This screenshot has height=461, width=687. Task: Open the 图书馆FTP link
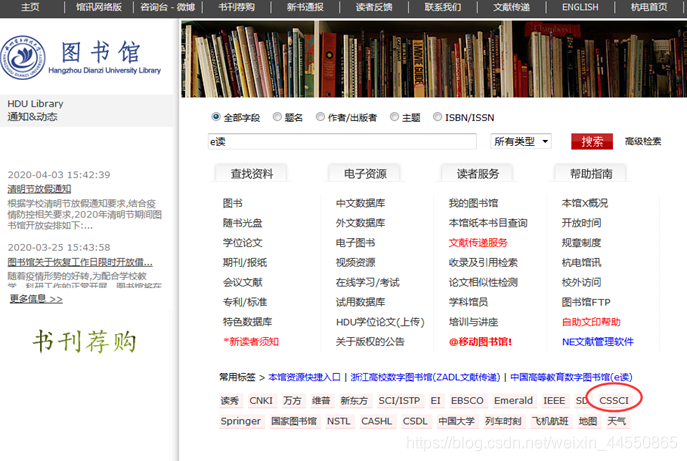tap(586, 302)
